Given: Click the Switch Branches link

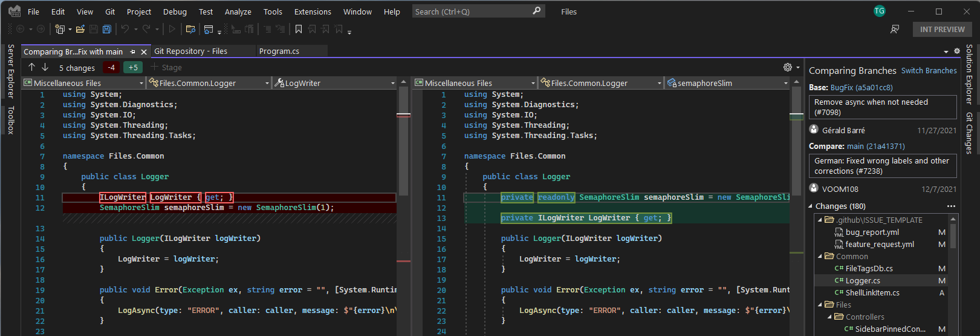Looking at the screenshot, I should coord(929,71).
